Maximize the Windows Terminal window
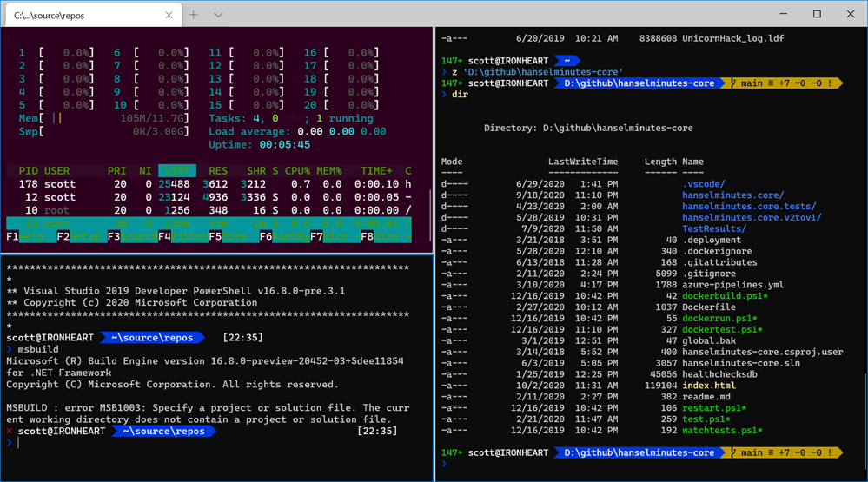868x482 pixels. coord(817,14)
